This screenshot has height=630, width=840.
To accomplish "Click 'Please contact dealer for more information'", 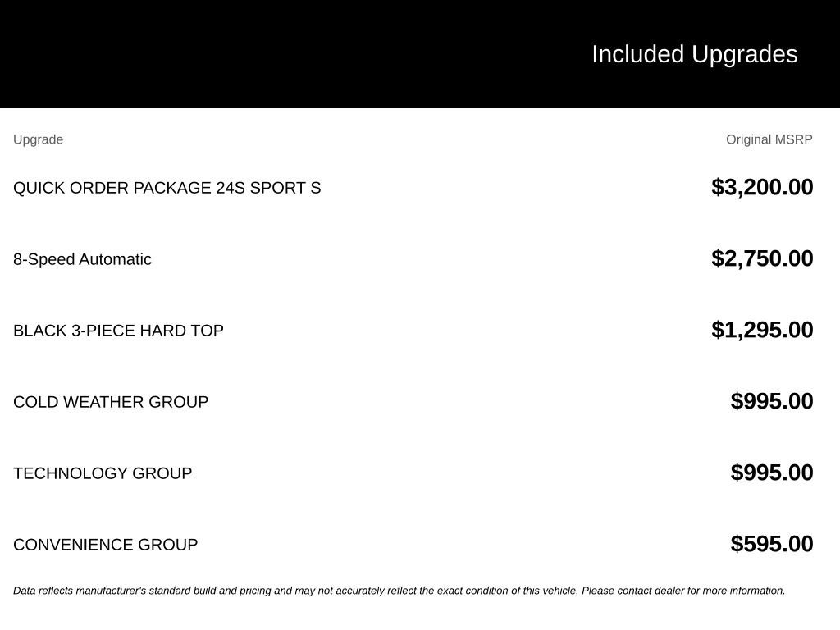I will pyautogui.click(x=683, y=591).
